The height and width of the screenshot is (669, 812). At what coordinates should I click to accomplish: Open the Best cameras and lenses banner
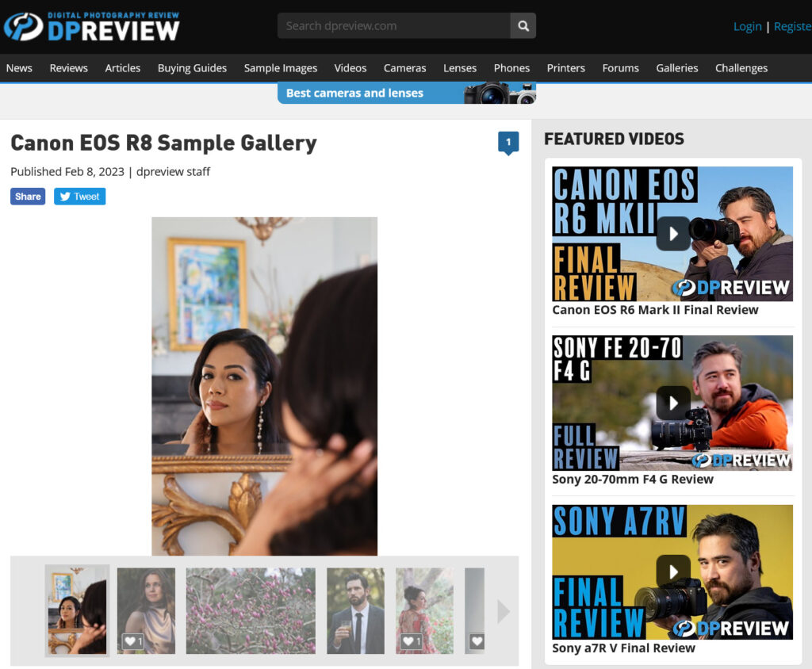(406, 93)
